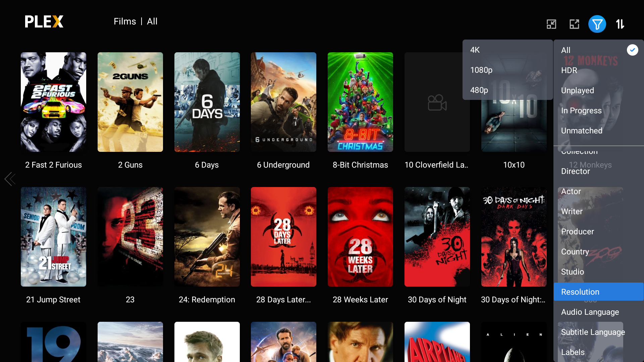
Task: Open the 28 Days Later poster
Action: pyautogui.click(x=283, y=237)
